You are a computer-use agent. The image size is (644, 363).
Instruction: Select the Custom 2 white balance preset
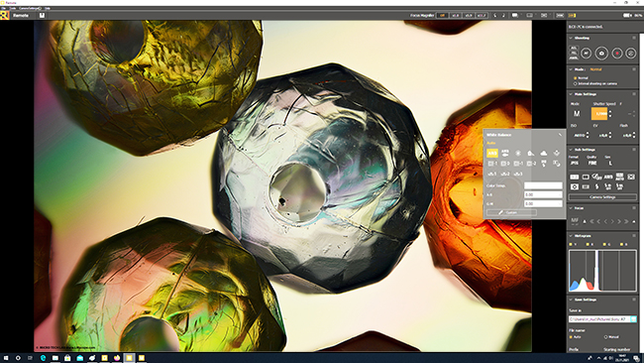point(505,174)
